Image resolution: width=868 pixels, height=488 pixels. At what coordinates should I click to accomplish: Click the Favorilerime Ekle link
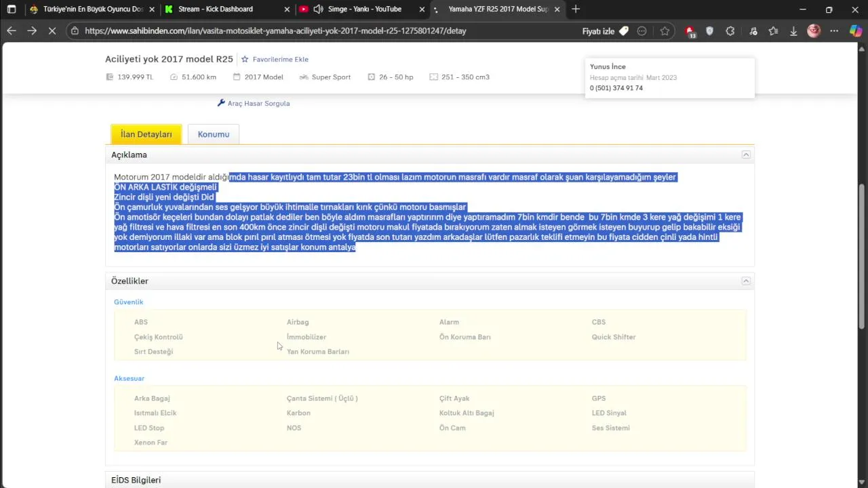coord(280,59)
